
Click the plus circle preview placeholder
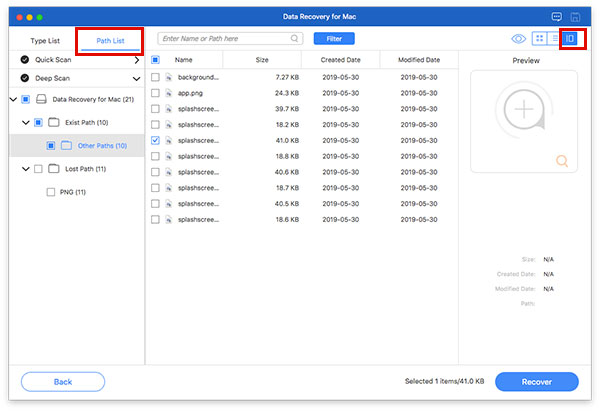tap(524, 109)
